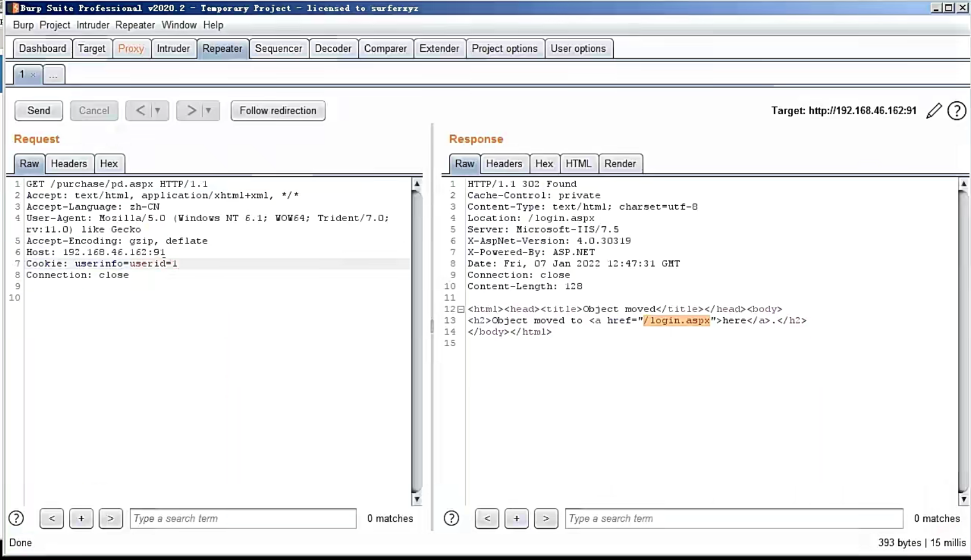The width and height of the screenshot is (971, 560).
Task: Select the Response Raw tab
Action: tap(465, 164)
